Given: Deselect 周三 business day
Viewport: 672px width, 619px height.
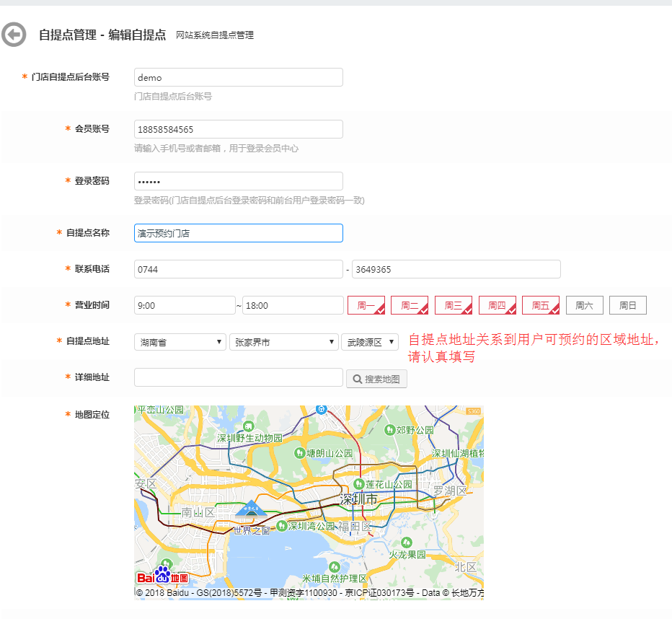Looking at the screenshot, I should point(453,305).
